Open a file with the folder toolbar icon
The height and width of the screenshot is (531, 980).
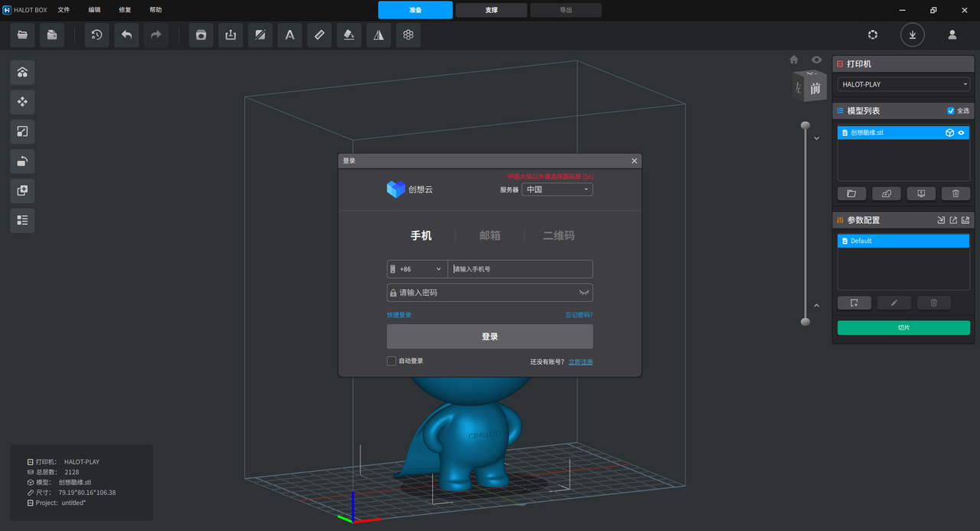click(22, 34)
